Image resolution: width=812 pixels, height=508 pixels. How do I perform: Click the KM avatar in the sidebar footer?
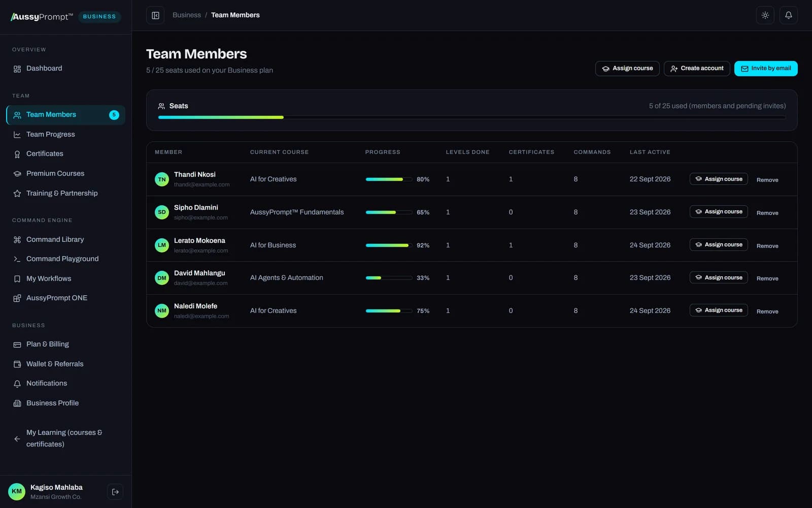tap(17, 492)
